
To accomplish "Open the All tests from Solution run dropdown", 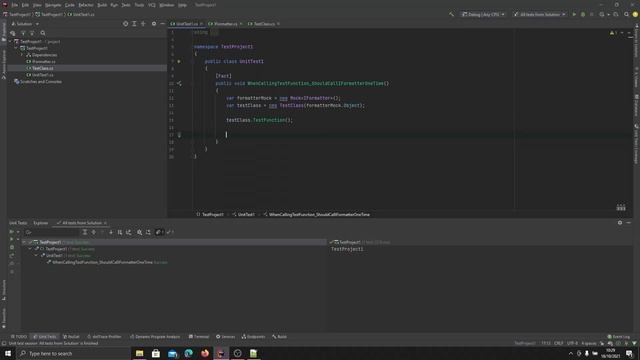I will tap(539, 14).
